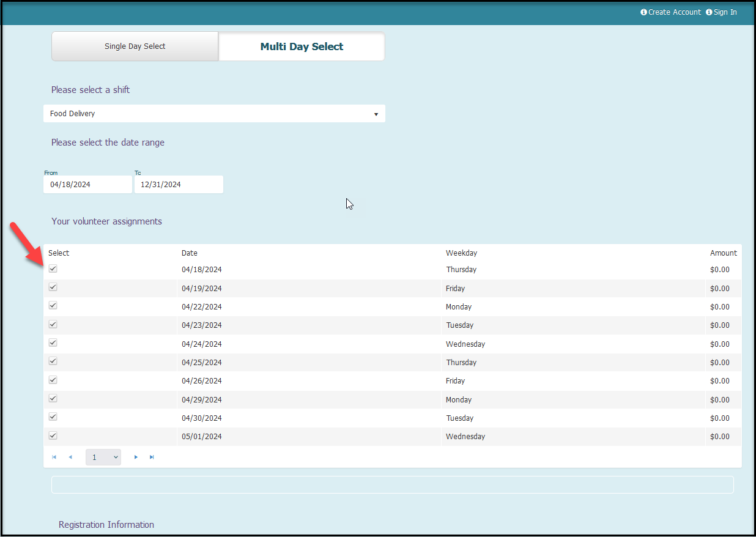756x537 pixels.
Task: Uncheck the 04/19/2024 Friday checkbox
Action: [x=53, y=287]
